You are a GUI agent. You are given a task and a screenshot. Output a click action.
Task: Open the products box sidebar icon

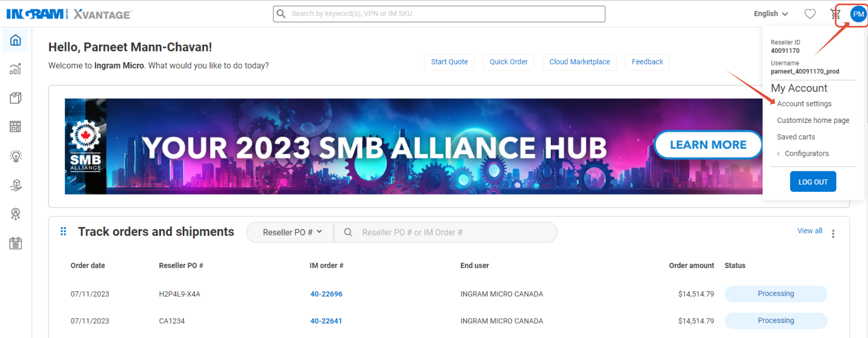click(x=16, y=98)
